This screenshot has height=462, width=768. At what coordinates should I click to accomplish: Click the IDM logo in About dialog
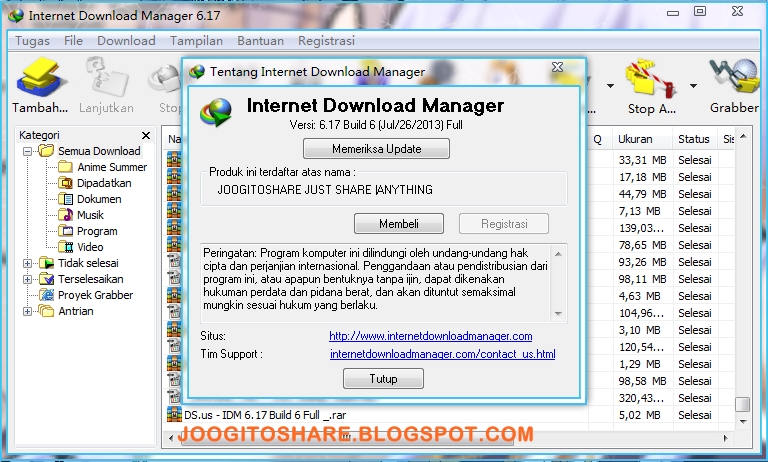point(216,113)
